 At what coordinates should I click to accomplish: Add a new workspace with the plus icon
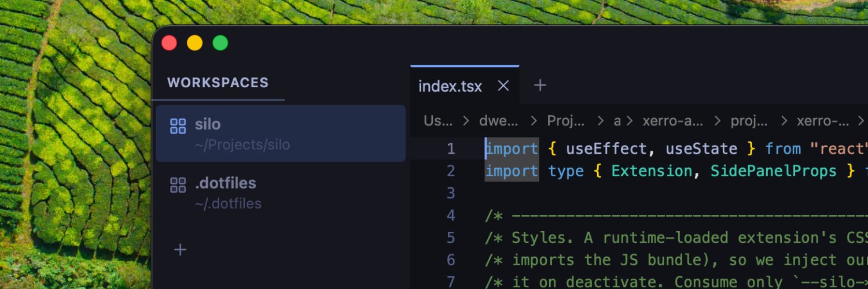[x=181, y=250]
